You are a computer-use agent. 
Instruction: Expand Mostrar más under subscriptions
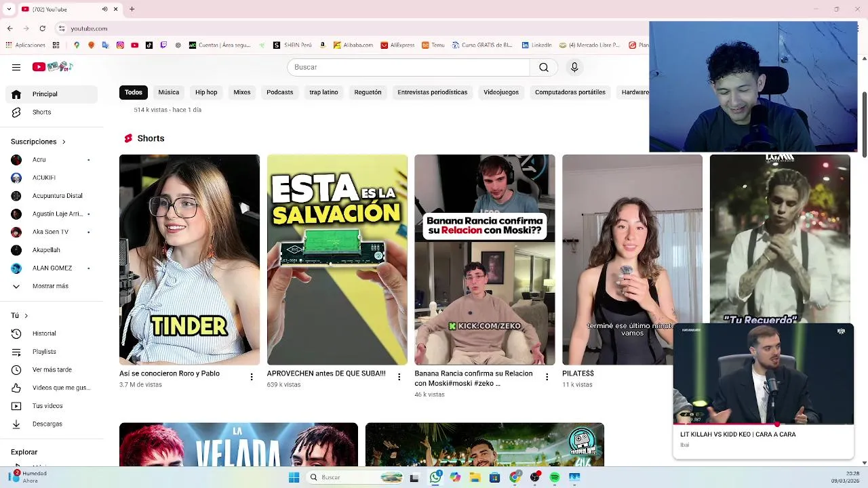[x=52, y=286]
